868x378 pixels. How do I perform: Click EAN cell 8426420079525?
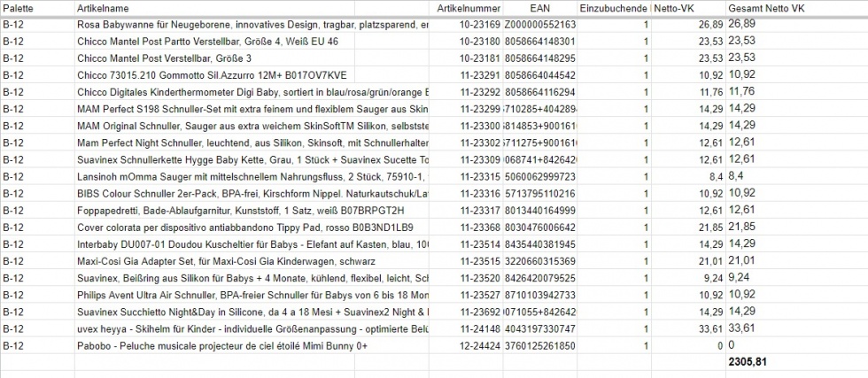coord(539,278)
